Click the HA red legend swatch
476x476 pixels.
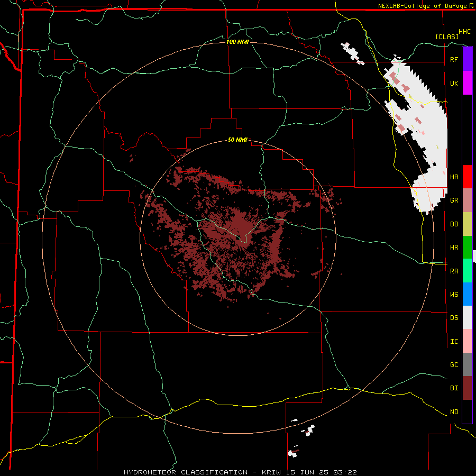467,177
